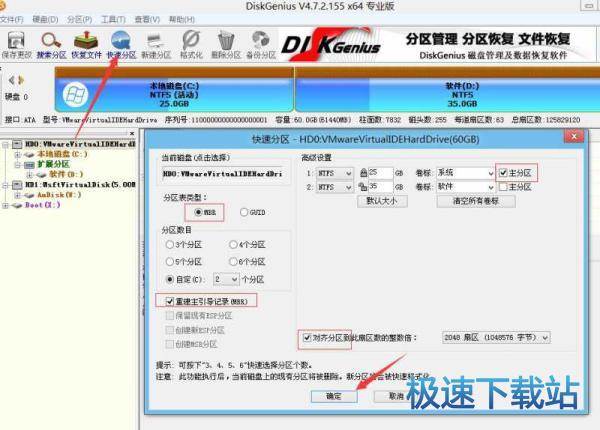Click the 清空所有卷标 clear labels button
Screen dimensions: 600x430
pos(476,201)
